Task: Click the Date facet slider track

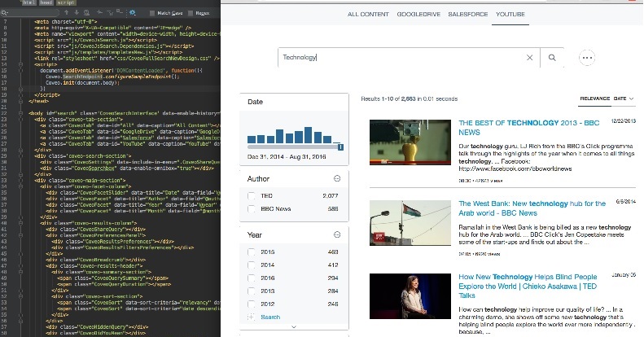Action: 294,147
